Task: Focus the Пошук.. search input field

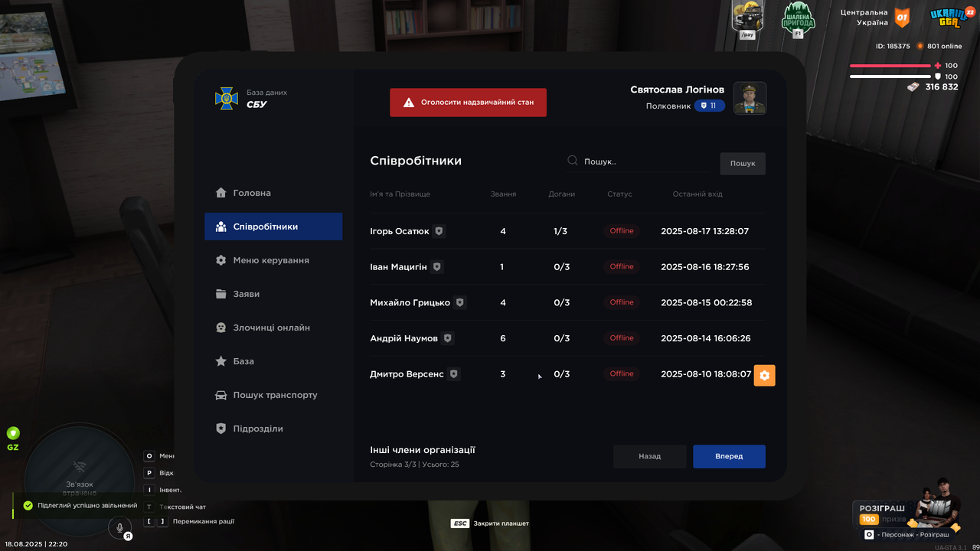Action: (x=640, y=161)
